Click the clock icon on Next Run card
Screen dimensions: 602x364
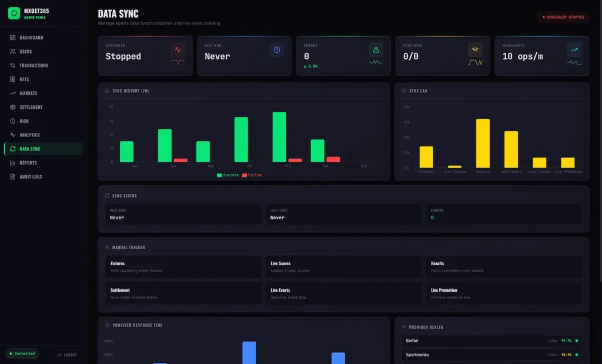pyautogui.click(x=277, y=50)
